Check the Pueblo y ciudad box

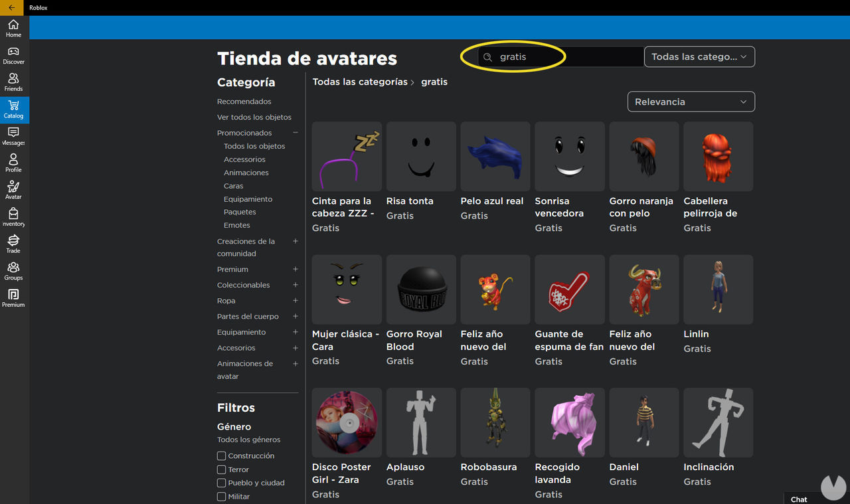coord(222,483)
